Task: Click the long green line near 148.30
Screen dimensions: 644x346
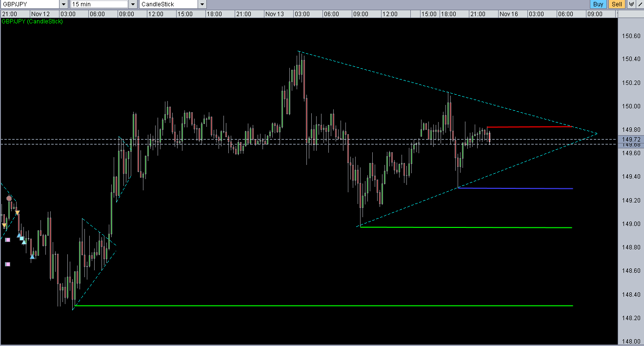Action: tap(323, 306)
